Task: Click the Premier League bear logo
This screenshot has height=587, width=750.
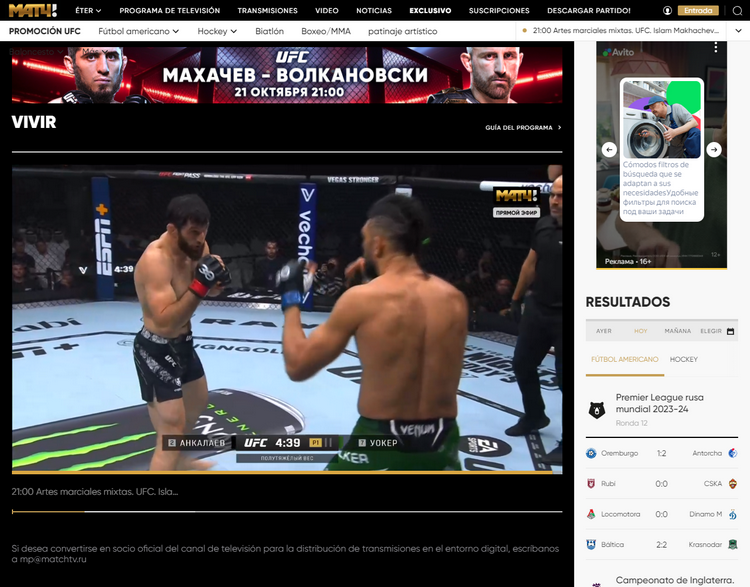Action: 596,410
